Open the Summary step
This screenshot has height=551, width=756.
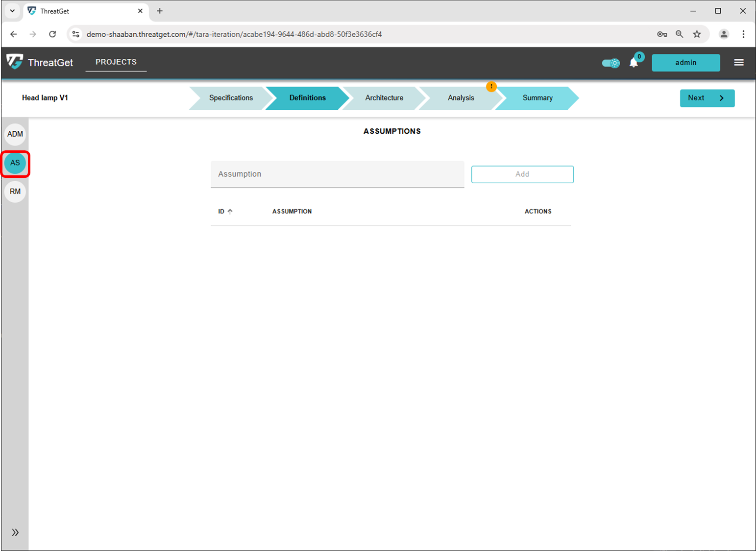537,98
